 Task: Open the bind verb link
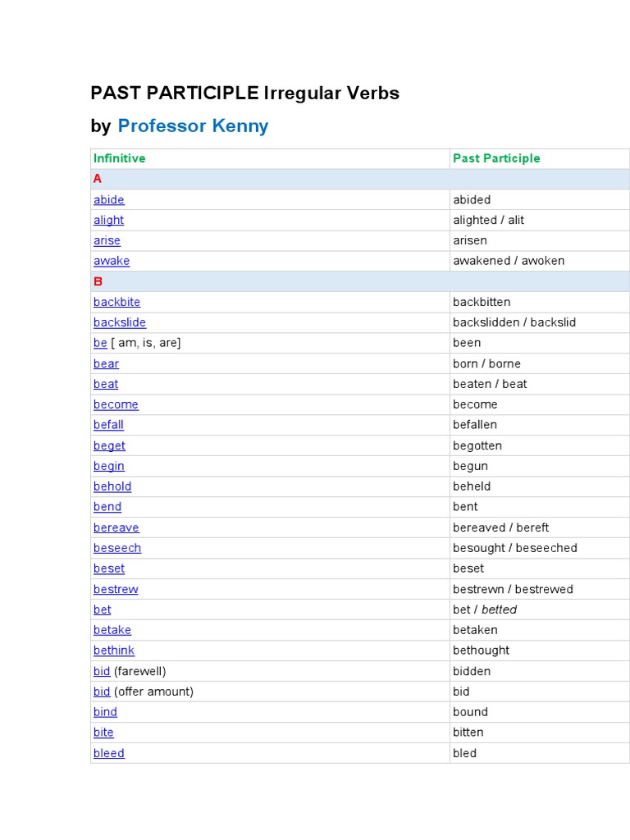[x=105, y=712]
